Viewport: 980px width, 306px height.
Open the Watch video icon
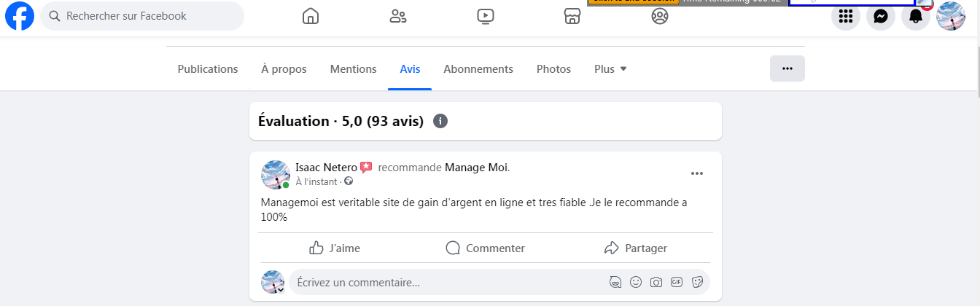486,16
